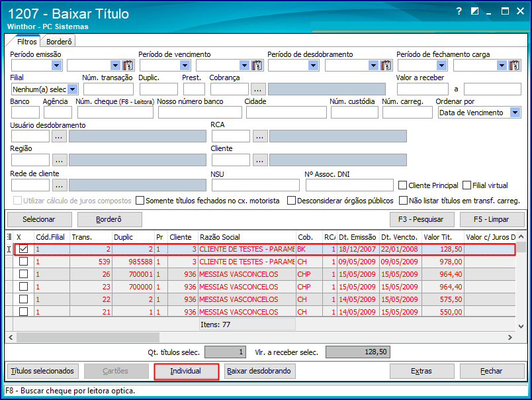
Task: Check the row with Trans. 22
Action: coord(23,299)
